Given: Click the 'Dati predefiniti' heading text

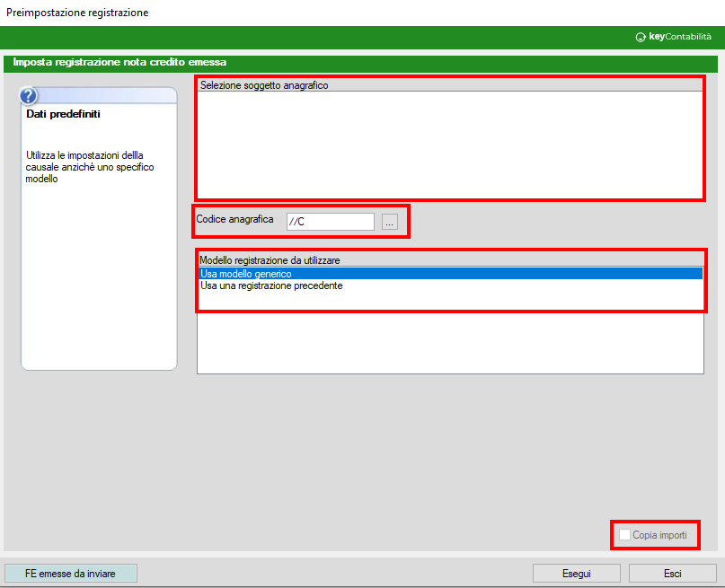Looking at the screenshot, I should coord(64,114).
